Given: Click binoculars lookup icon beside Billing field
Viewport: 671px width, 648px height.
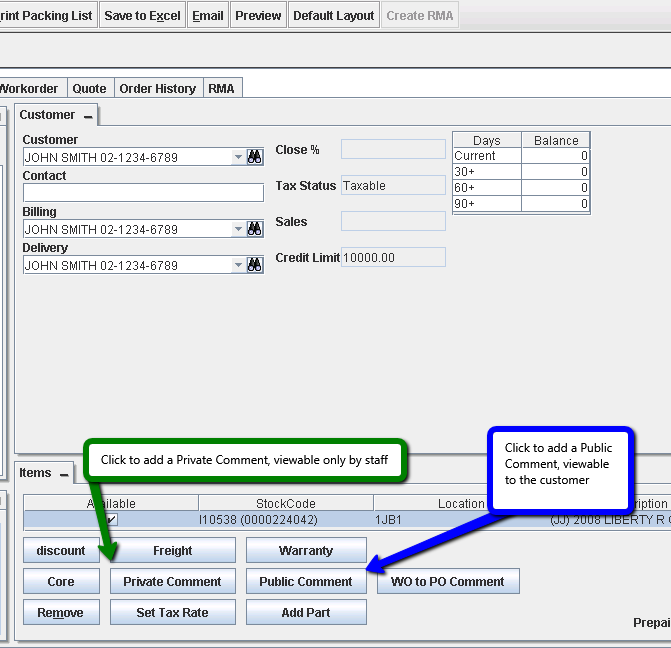Looking at the screenshot, I should 255,229.
